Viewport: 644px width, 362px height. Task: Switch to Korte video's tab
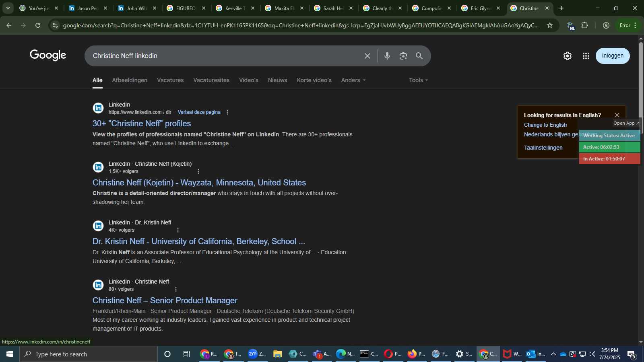314,80
